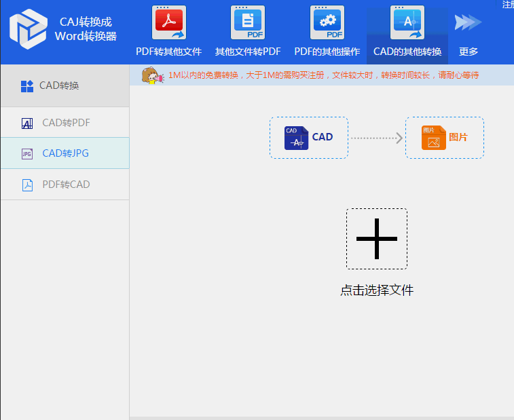Screen dimensions: 514x420
Task: Switch to the 其他文件转PDF tab label
Action: click(248, 52)
